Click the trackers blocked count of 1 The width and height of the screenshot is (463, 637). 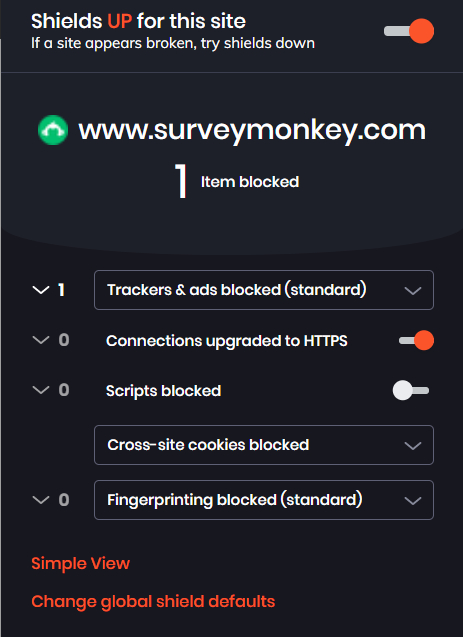61,290
